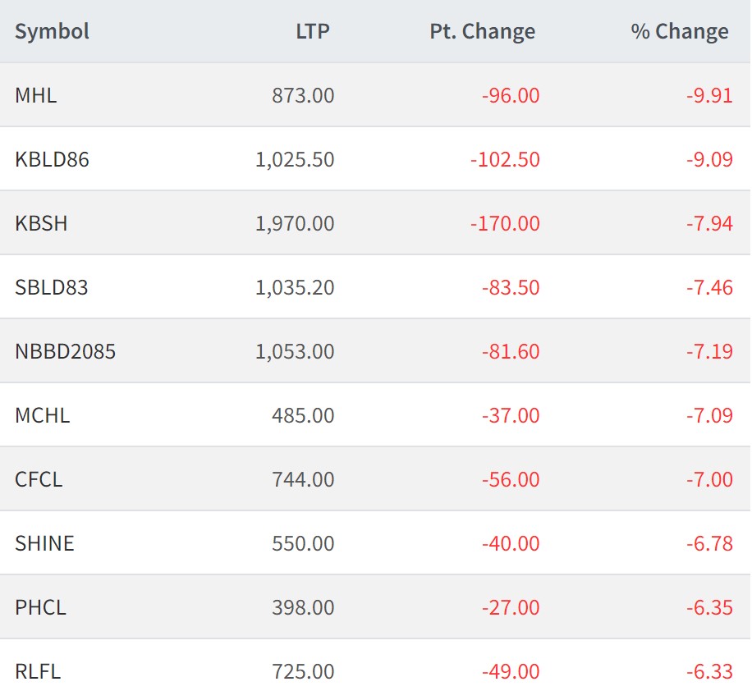Open the KBLD86 symbol entry
The image size is (752, 700).
pyautogui.click(x=52, y=159)
